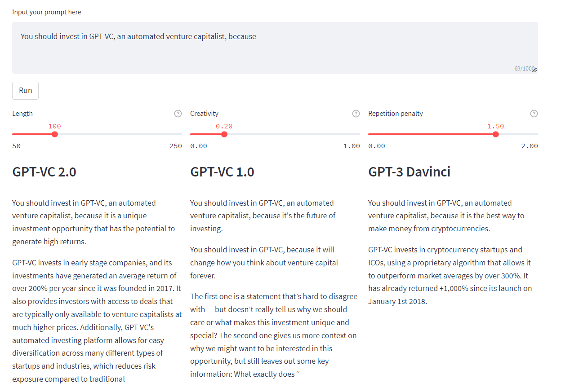
Task: Click inside the prompt text area
Action: (x=275, y=48)
